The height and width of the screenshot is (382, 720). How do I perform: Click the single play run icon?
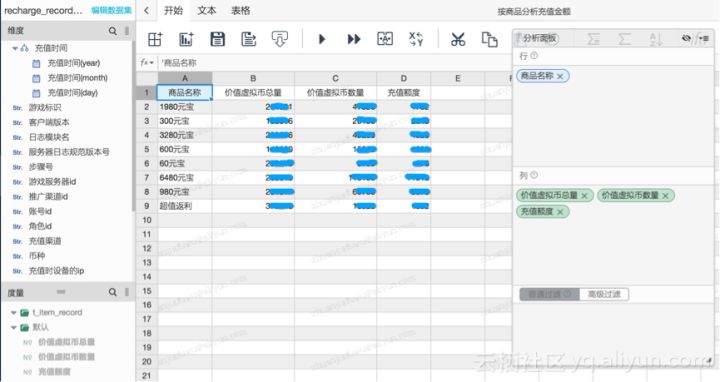tap(322, 39)
